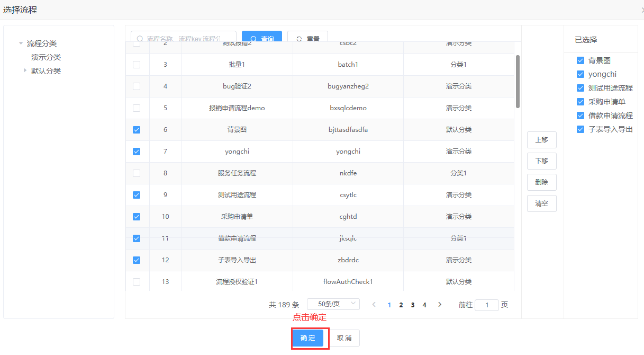
Task: Uncheck the row 12 子表导入导出 checkbox
Action: click(x=137, y=260)
